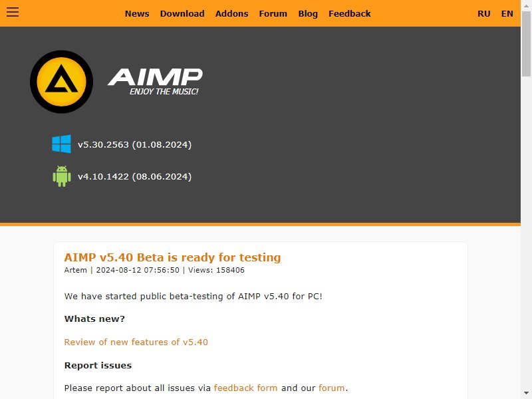Image resolution: width=532 pixels, height=399 pixels.
Task: Open the hamburger menu icon
Action: (x=13, y=12)
